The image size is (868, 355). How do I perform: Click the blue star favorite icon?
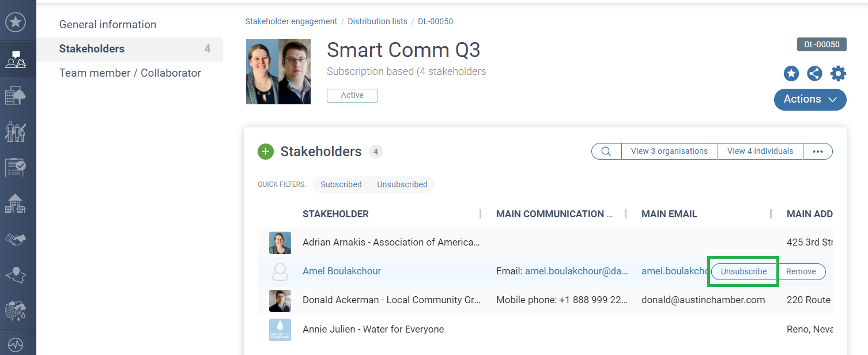791,73
